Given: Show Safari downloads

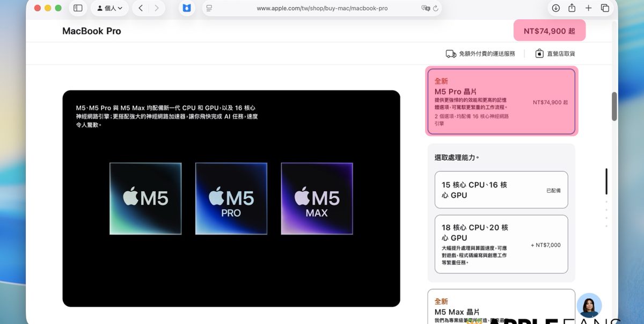Looking at the screenshot, I should point(555,8).
